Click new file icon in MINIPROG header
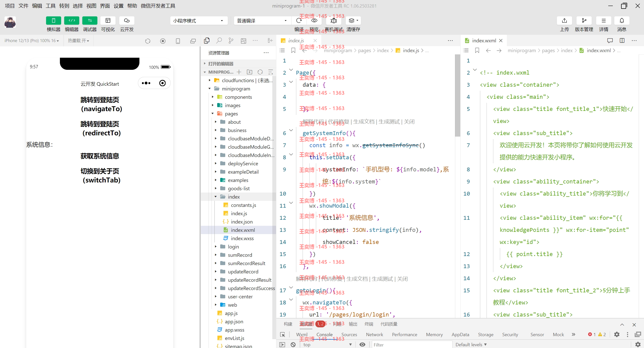This screenshot has height=348, width=644. [x=239, y=72]
